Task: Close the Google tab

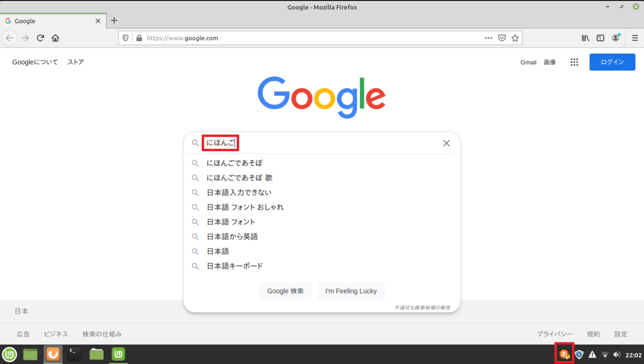Action: pyautogui.click(x=98, y=21)
